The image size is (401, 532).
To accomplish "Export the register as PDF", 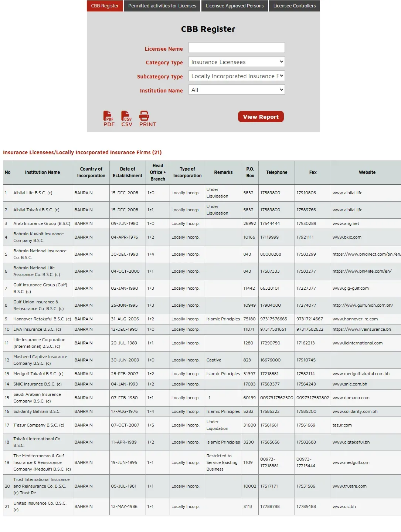I will pyautogui.click(x=109, y=119).
